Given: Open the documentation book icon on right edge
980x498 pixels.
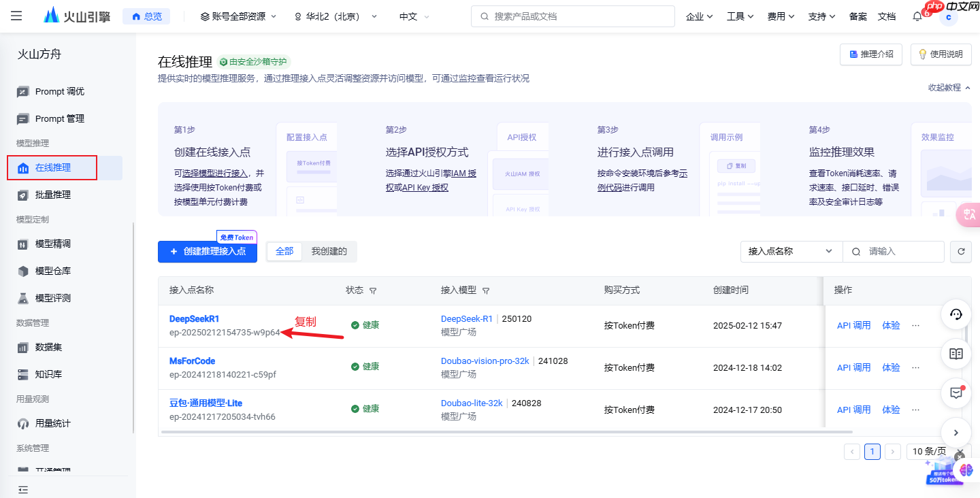Looking at the screenshot, I should click(955, 354).
